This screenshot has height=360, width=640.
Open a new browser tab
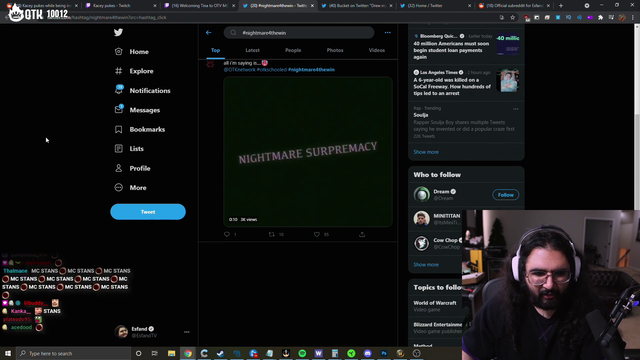(561, 6)
